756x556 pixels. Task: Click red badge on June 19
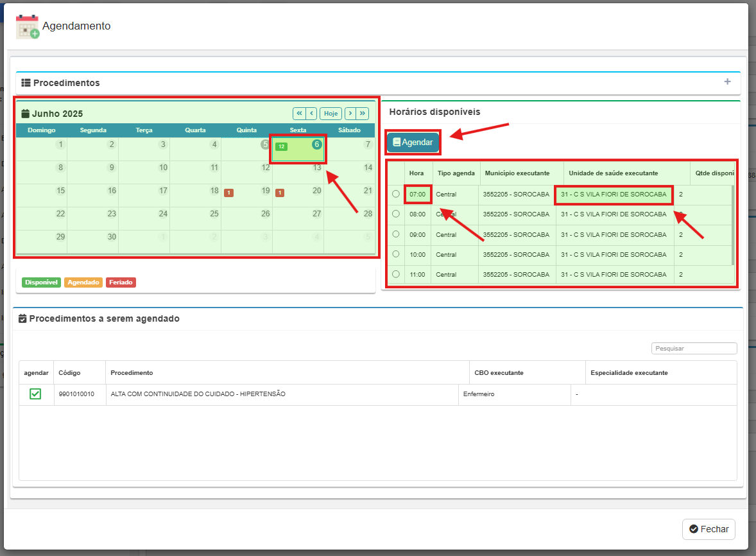[x=228, y=193]
